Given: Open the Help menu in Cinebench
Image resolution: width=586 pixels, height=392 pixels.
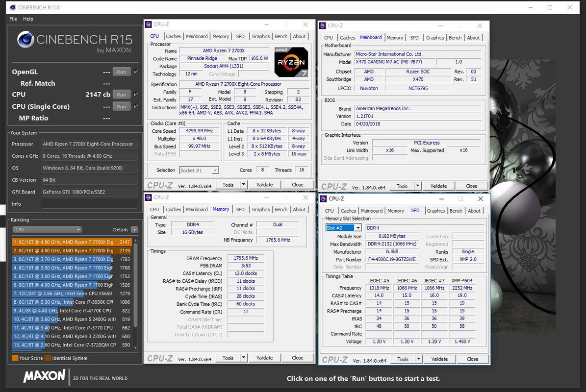Looking at the screenshot, I should pyautogui.click(x=28, y=19).
